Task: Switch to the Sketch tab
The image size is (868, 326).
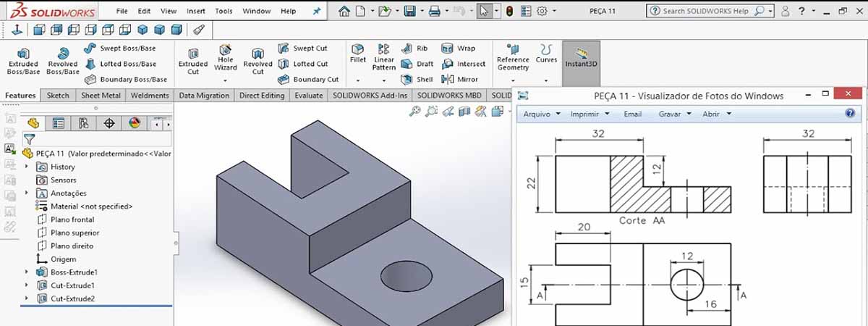Action: [58, 95]
